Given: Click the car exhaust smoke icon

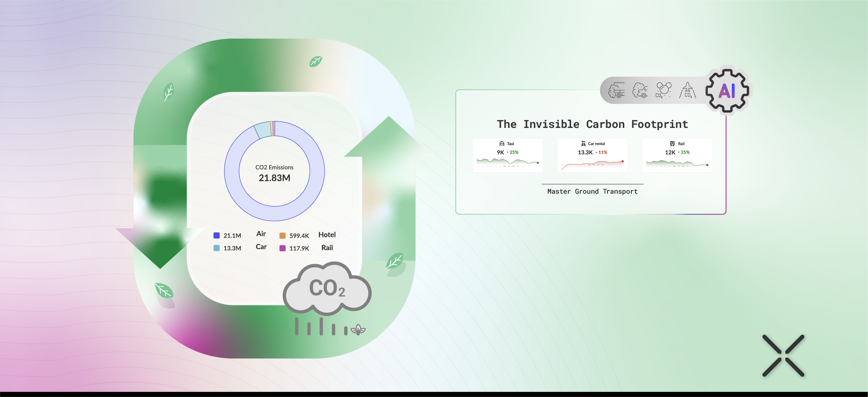Looking at the screenshot, I should (x=640, y=90).
